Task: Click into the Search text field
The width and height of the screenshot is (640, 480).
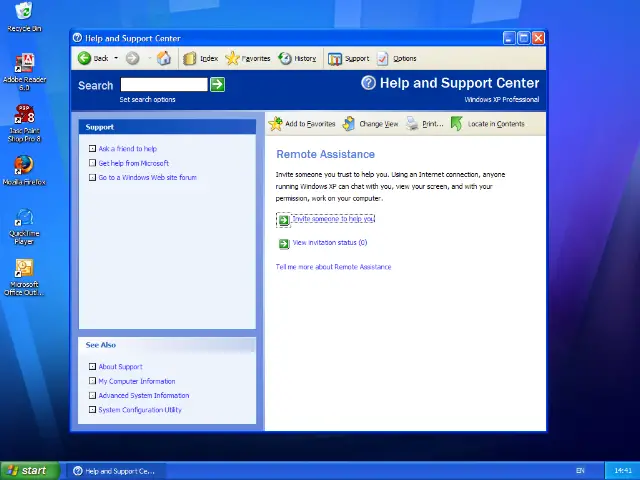Action: tap(164, 84)
